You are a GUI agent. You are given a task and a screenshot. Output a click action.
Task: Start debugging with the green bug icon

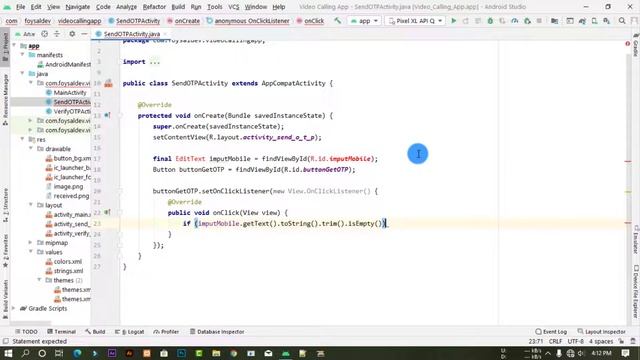pyautogui.click(x=490, y=21)
